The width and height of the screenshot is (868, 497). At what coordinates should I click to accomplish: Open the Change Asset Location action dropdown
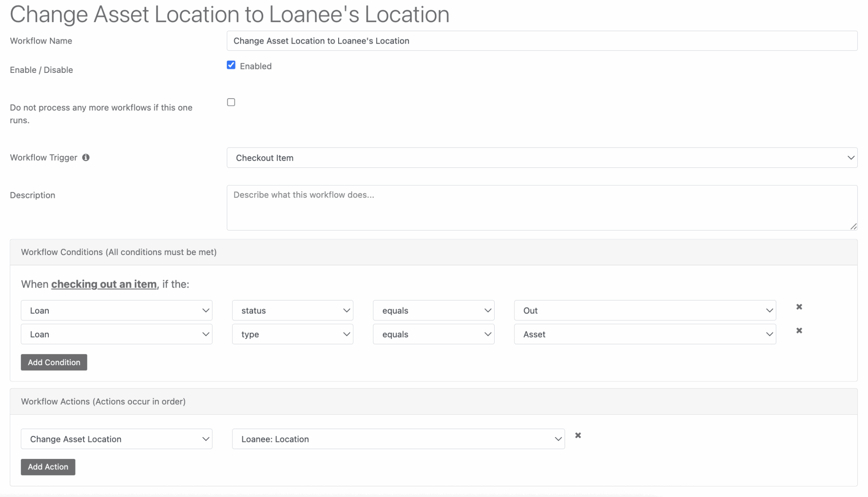point(116,439)
